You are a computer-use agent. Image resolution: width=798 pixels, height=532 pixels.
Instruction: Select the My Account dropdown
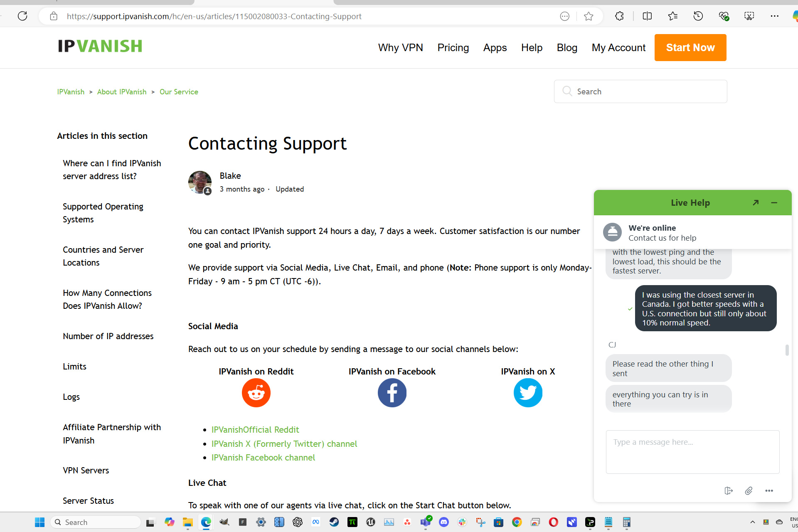click(619, 47)
